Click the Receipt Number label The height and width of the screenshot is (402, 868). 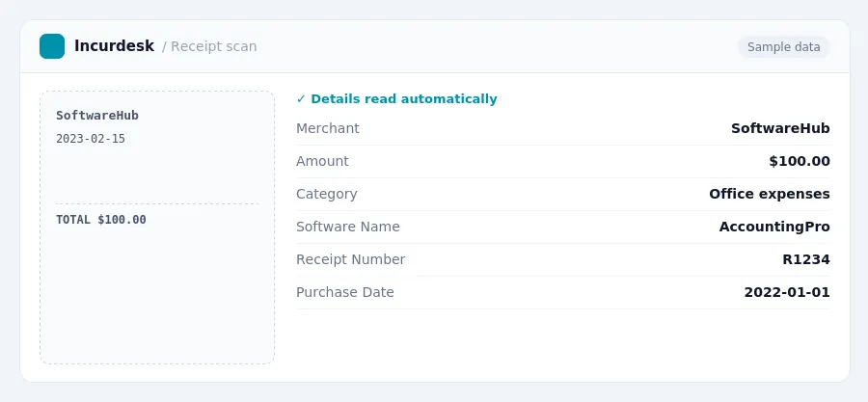click(x=350, y=259)
